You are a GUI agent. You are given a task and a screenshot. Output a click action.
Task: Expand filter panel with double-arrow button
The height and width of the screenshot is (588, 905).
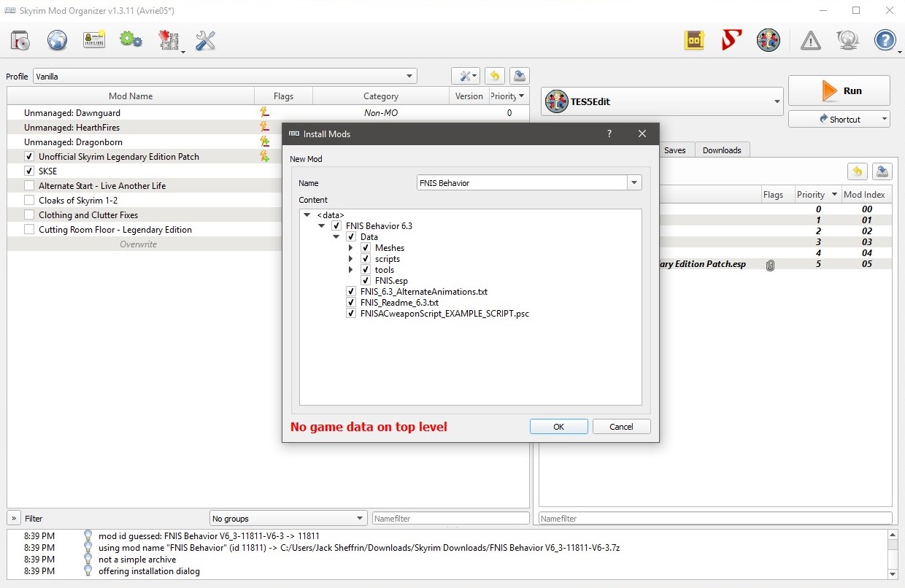point(14,518)
